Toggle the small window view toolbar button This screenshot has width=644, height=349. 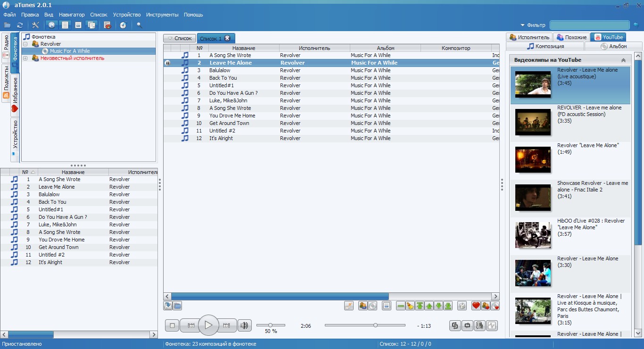pyautogui.click(x=78, y=25)
